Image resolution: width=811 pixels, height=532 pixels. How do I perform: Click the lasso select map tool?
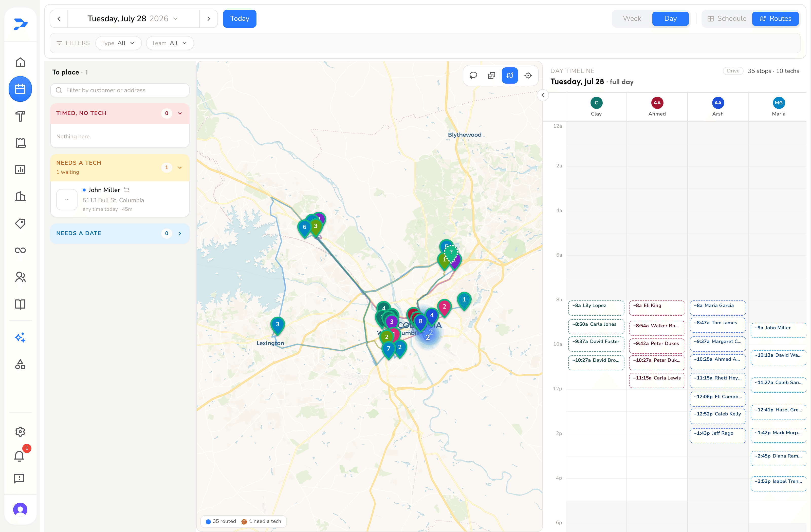tap(473, 75)
